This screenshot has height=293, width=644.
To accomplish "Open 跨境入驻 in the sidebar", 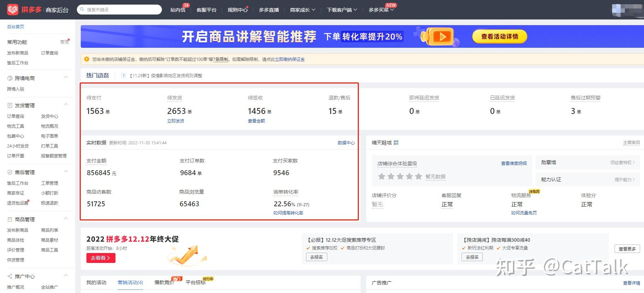I will pos(16,89).
